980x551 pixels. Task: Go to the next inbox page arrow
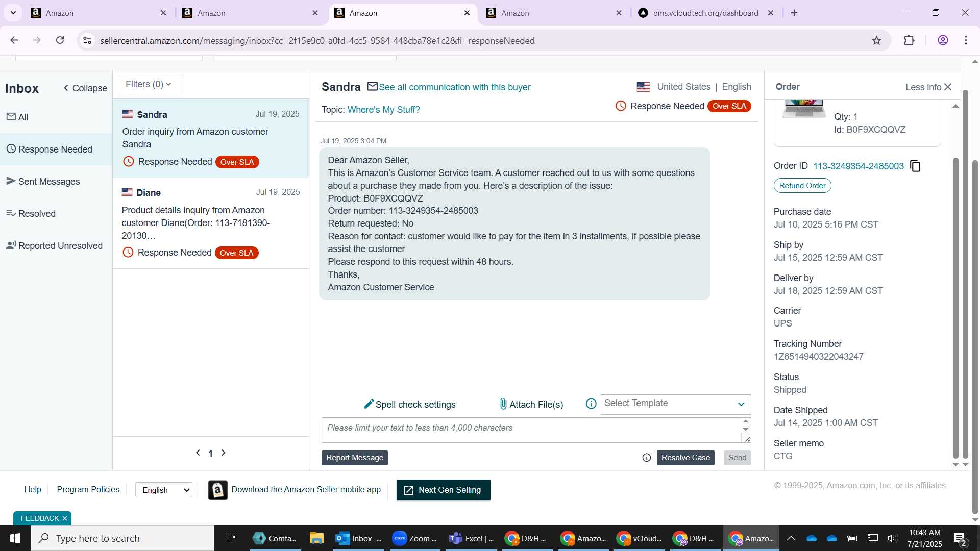click(223, 453)
